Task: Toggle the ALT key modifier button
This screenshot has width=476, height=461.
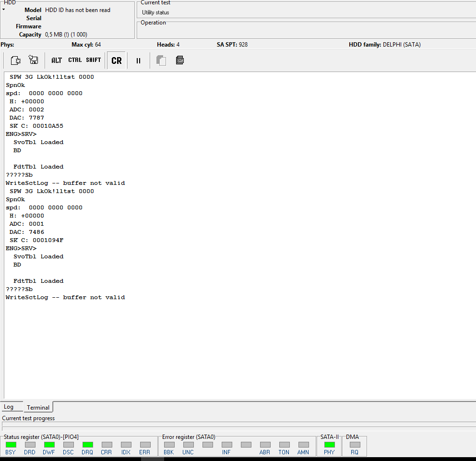Action: pyautogui.click(x=57, y=60)
